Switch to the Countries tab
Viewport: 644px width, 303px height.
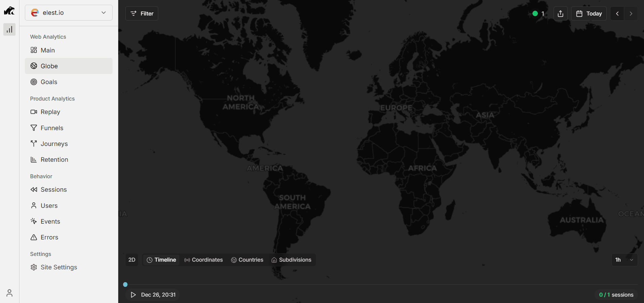[247, 260]
